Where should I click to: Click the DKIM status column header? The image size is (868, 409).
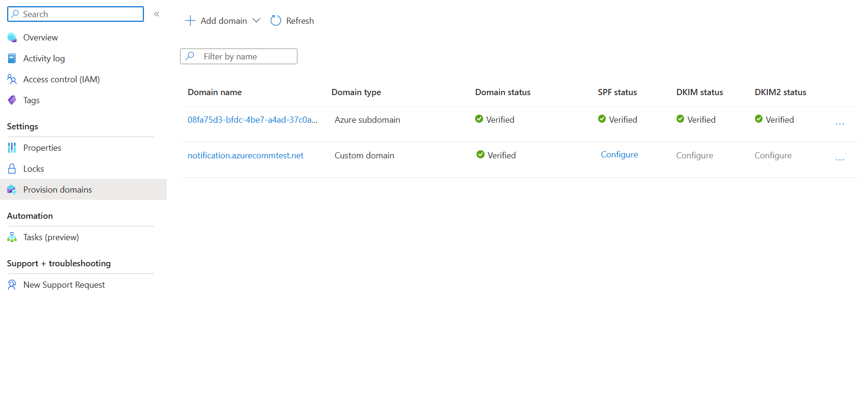699,92
